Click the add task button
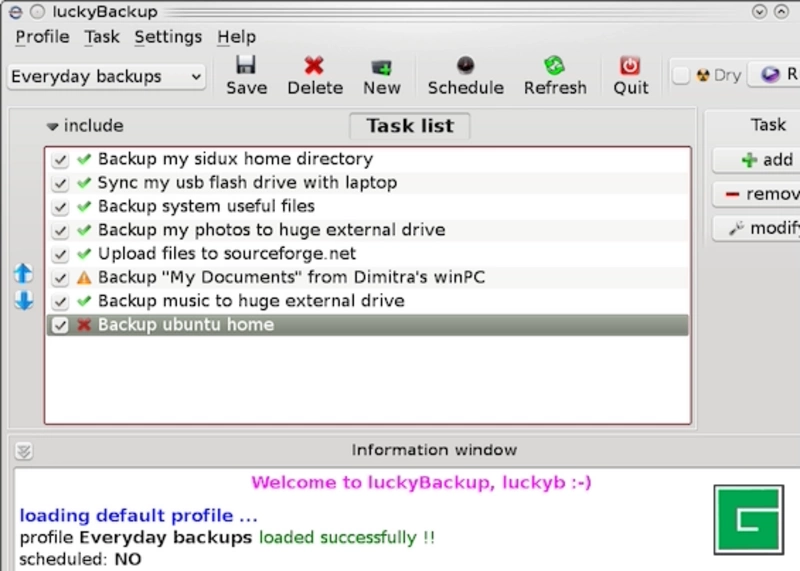The height and width of the screenshot is (571, 800). tap(766, 160)
